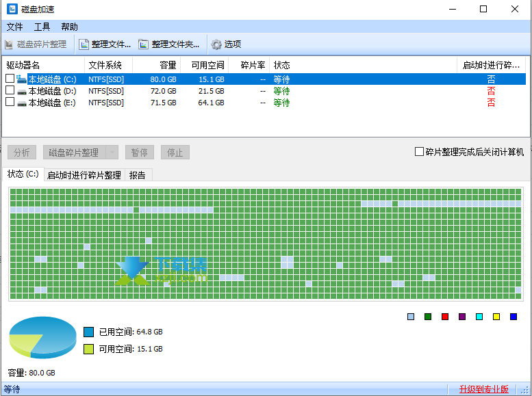Sort by the 文件系统 column header
This screenshot has height=396, width=532.
[109, 65]
